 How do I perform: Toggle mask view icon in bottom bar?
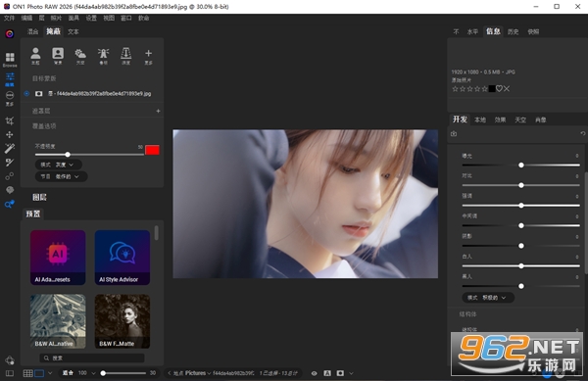coord(340,373)
